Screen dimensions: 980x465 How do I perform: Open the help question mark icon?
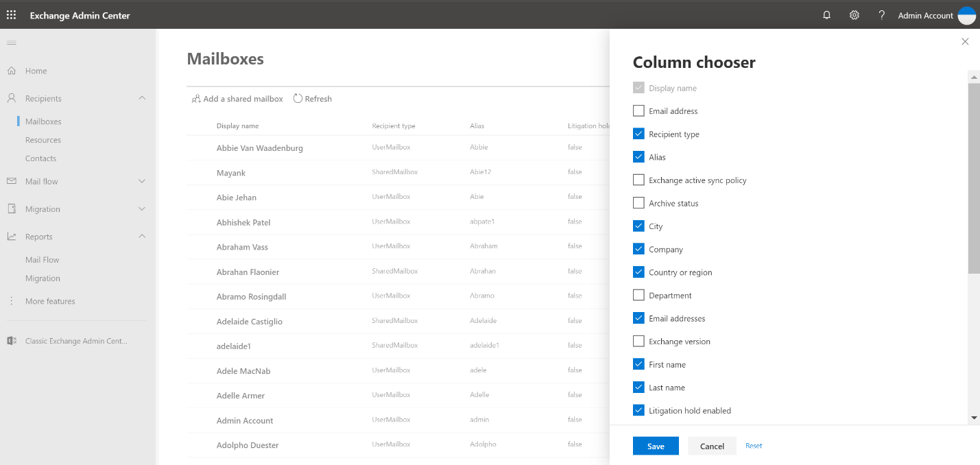pyautogui.click(x=882, y=15)
